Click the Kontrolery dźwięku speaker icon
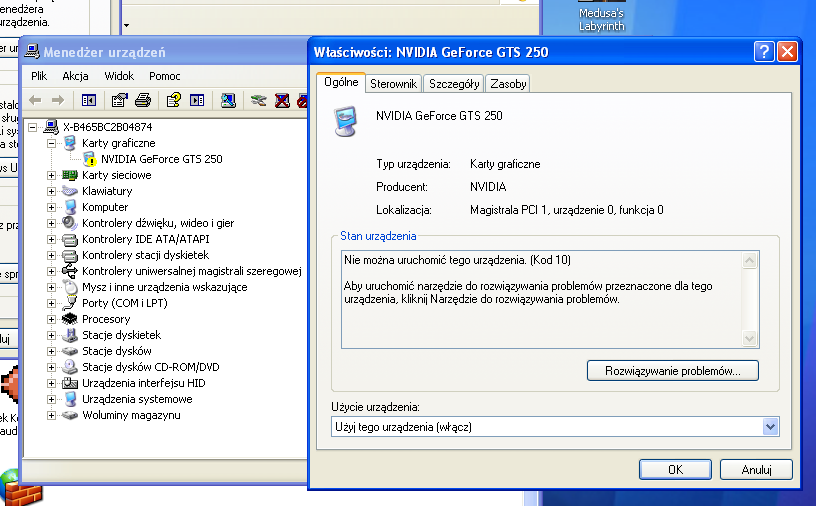 (x=70, y=223)
